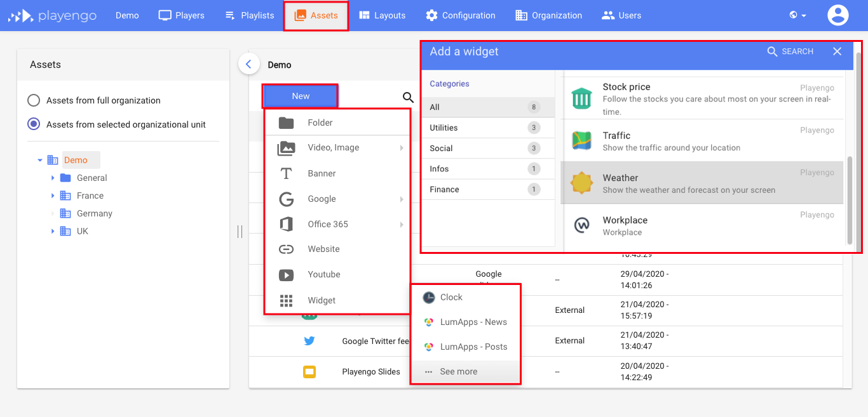This screenshot has width=868, height=417.
Task: Select the Traffic widget
Action: [x=702, y=140]
